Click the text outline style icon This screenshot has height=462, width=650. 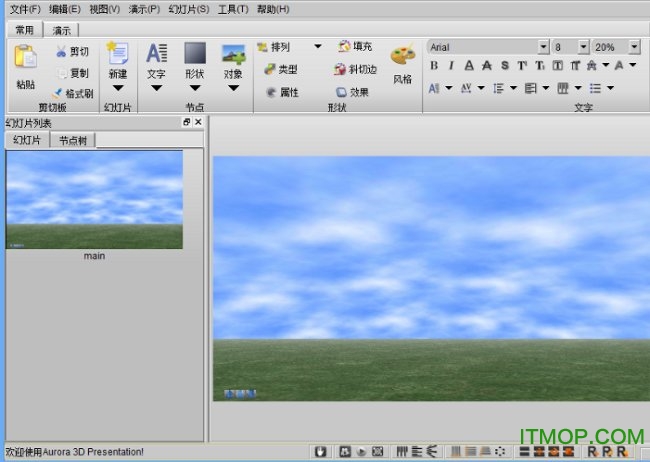click(x=592, y=66)
